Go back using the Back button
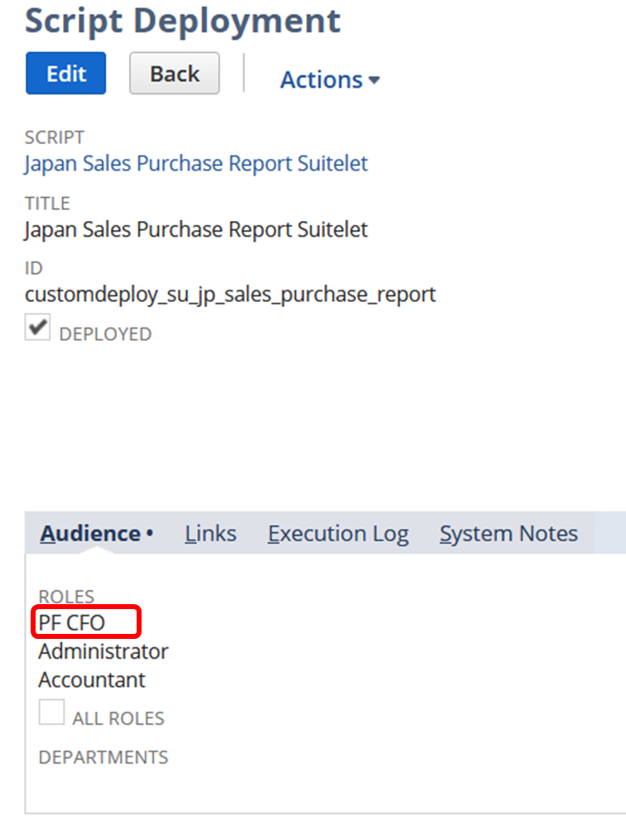626x840 pixels. (x=174, y=74)
